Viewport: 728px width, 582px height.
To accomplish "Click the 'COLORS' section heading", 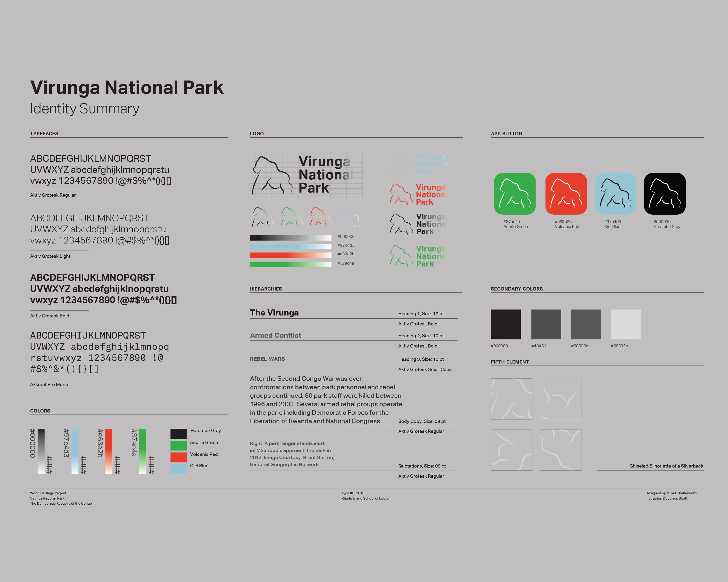I will pyautogui.click(x=40, y=411).
